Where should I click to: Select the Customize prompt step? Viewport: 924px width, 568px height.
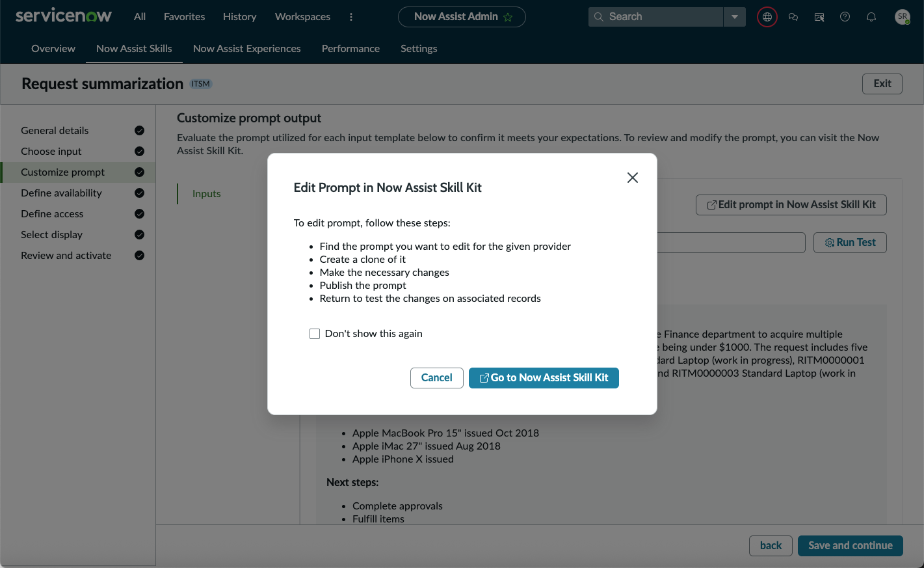click(78, 172)
